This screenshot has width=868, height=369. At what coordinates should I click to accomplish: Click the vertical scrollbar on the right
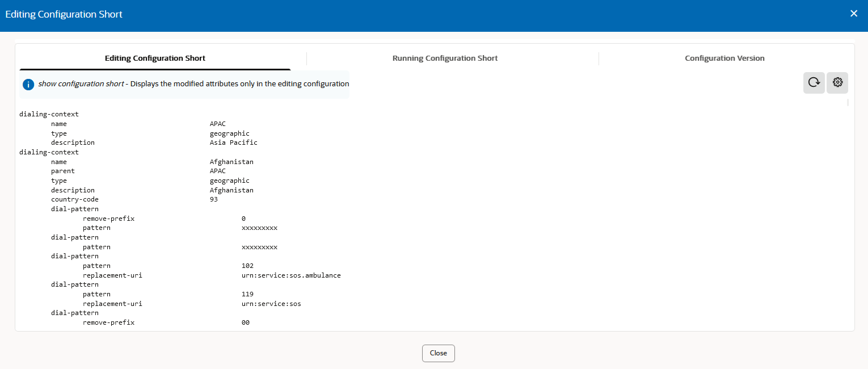848,102
